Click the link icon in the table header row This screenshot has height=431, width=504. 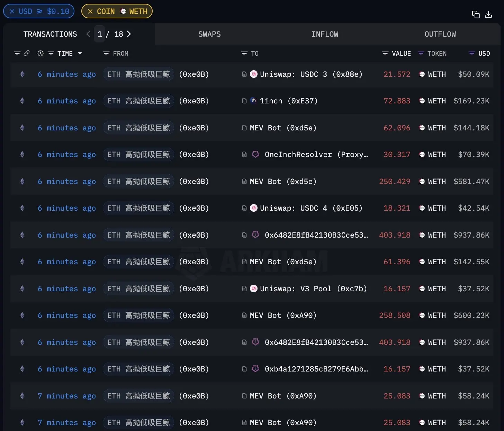pyautogui.click(x=27, y=53)
